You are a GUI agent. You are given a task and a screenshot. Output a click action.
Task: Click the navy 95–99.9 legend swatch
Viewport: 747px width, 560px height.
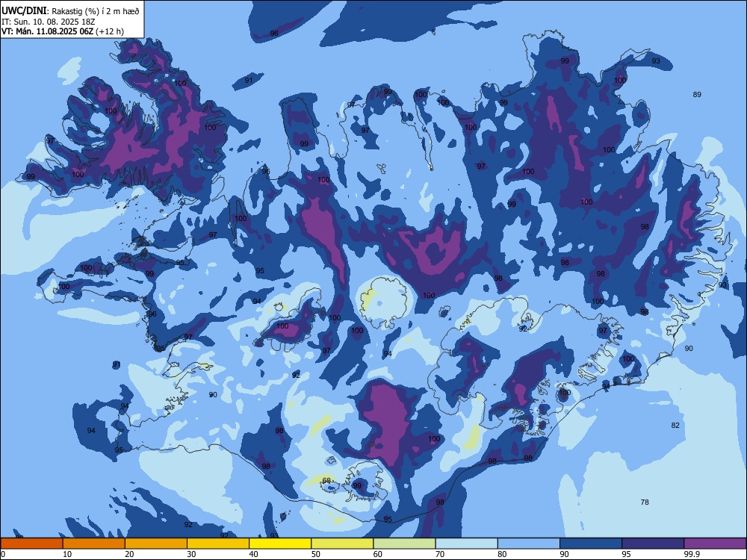[653, 544]
